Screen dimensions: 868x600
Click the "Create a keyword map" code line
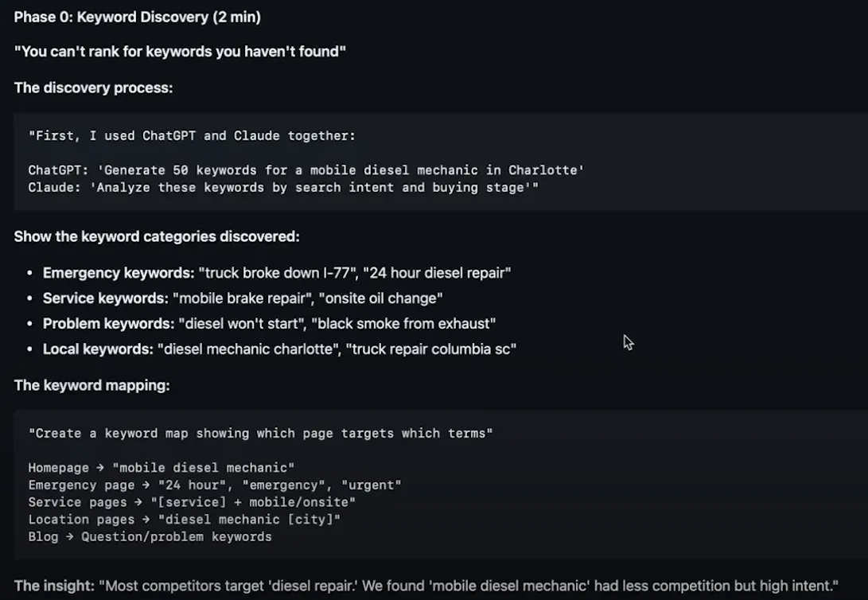click(x=260, y=433)
